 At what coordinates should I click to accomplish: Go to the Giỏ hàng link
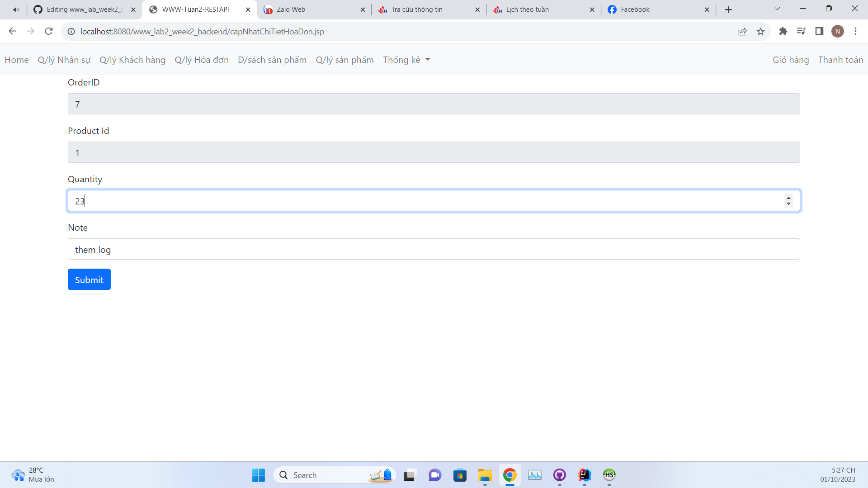[x=790, y=59]
